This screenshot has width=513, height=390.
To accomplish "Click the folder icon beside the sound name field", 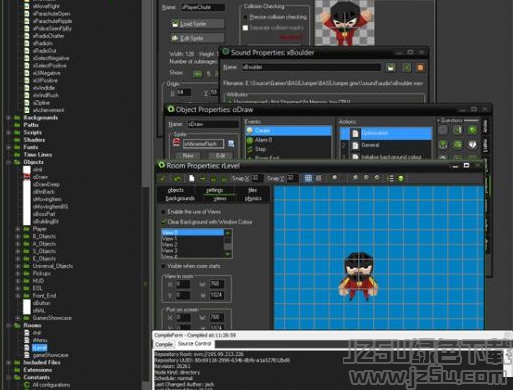I will [x=391, y=67].
